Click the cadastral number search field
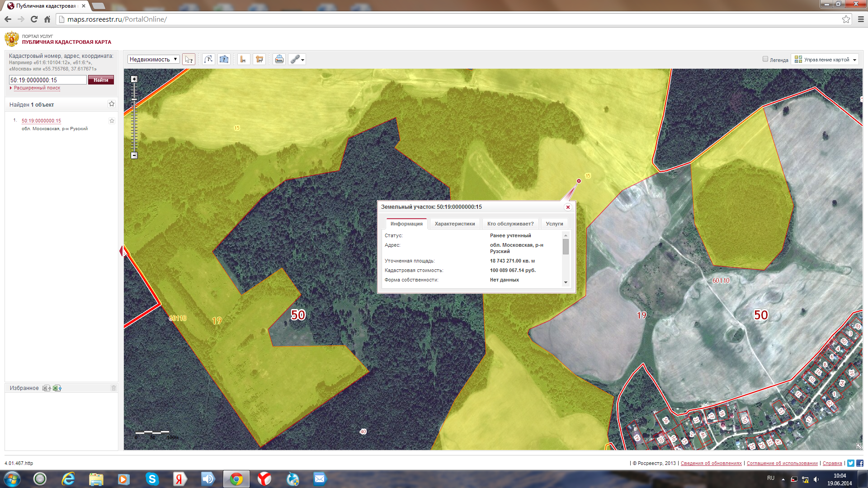 pyautogui.click(x=48, y=80)
